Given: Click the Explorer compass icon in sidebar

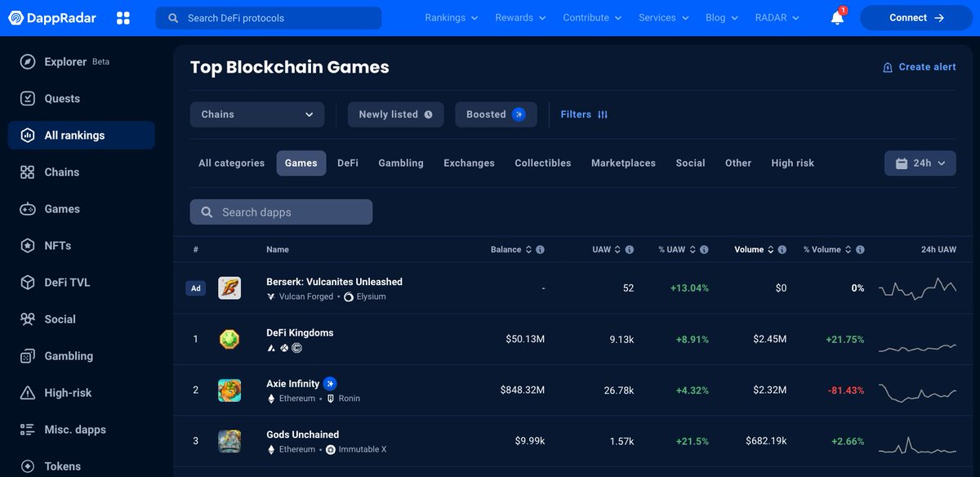Looking at the screenshot, I should pyautogui.click(x=28, y=62).
